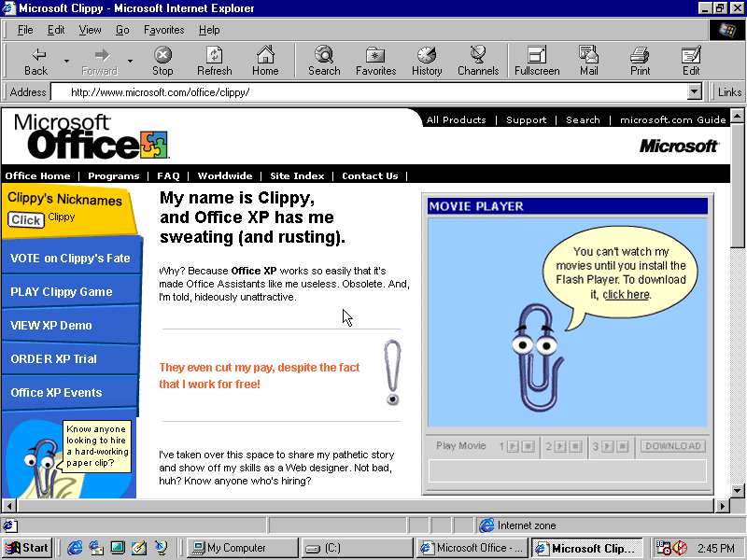Open the Edit menu
747x560 pixels.
[56, 30]
